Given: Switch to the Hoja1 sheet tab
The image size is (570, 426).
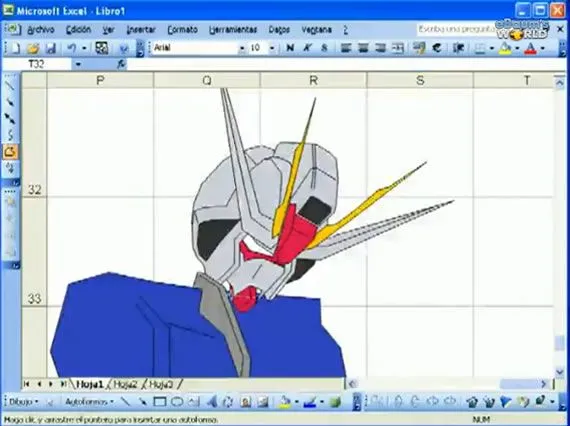Looking at the screenshot, I should (x=89, y=384).
